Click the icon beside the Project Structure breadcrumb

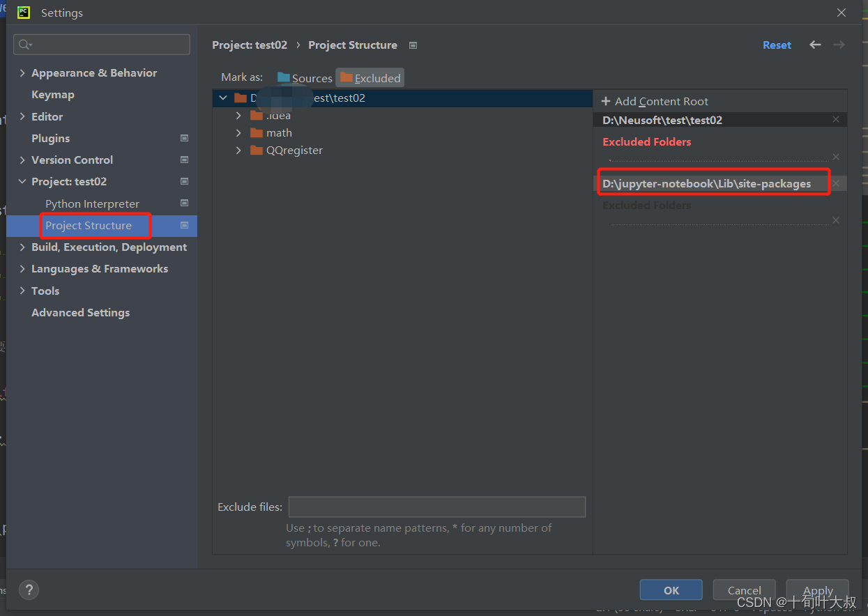pyautogui.click(x=413, y=45)
